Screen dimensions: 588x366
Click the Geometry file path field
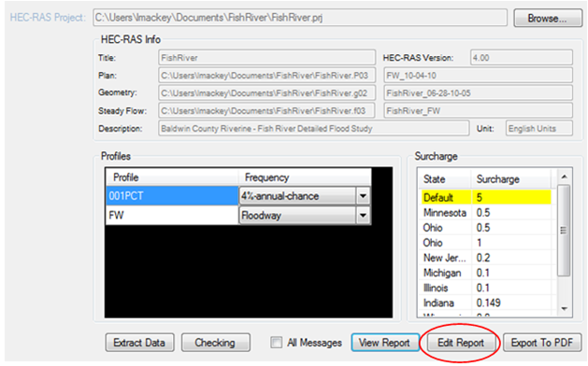point(266,93)
